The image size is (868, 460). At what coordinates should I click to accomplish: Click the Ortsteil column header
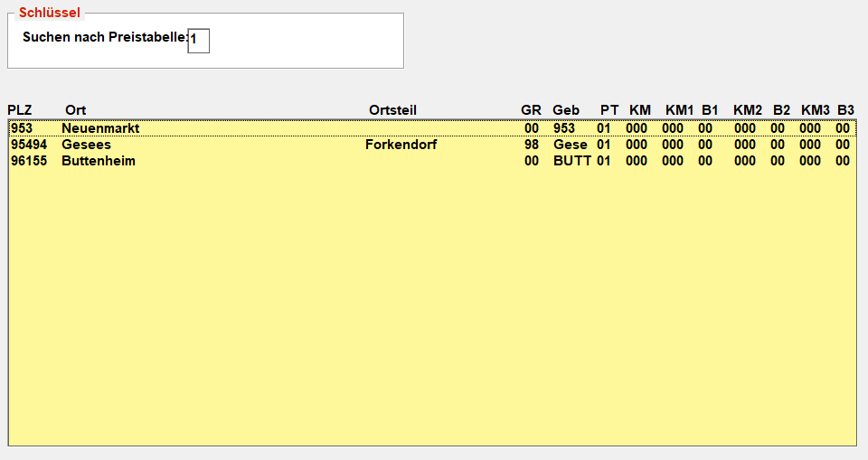[392, 110]
